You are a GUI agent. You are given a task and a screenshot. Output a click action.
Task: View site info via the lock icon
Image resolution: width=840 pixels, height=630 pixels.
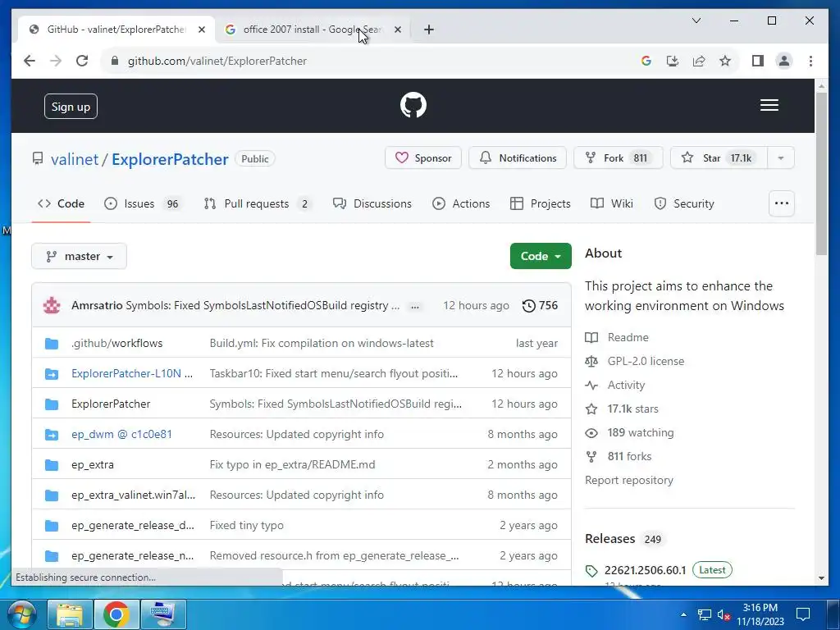click(114, 61)
